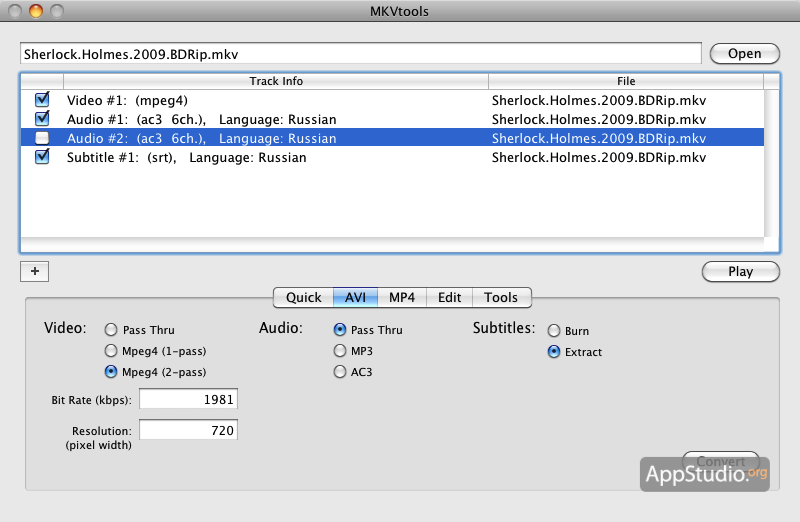
Task: Choose Mpeg4 (2-pass) video option
Action: point(111,372)
